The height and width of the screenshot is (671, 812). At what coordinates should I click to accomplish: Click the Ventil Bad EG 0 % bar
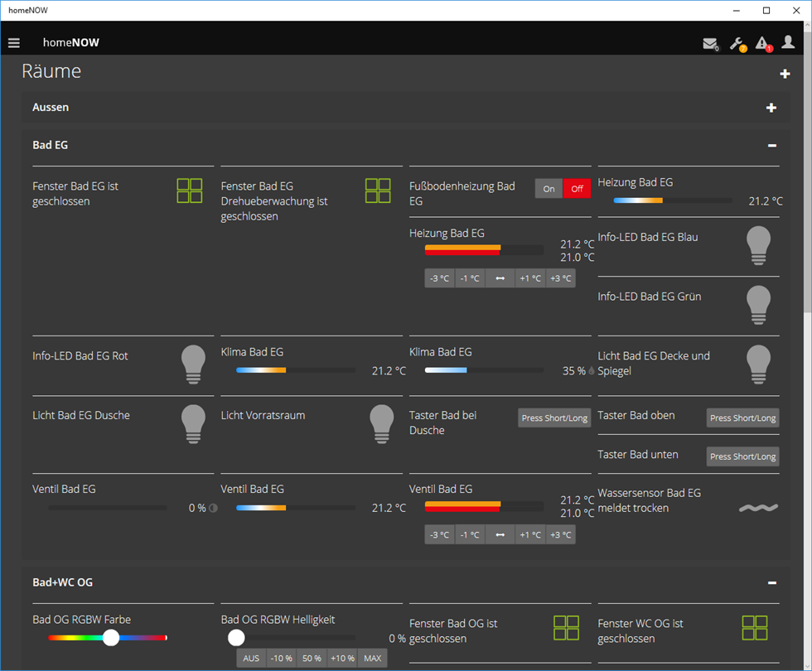point(108,508)
